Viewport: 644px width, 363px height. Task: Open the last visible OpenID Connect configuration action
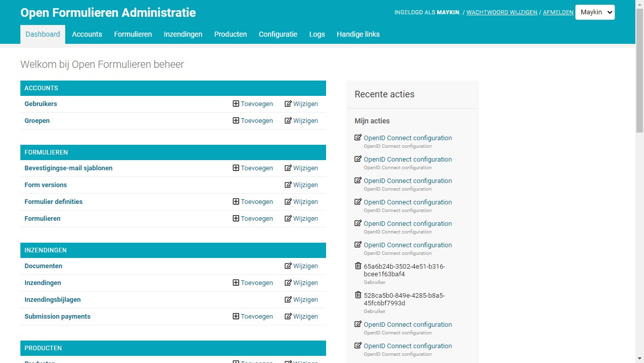tap(408, 346)
